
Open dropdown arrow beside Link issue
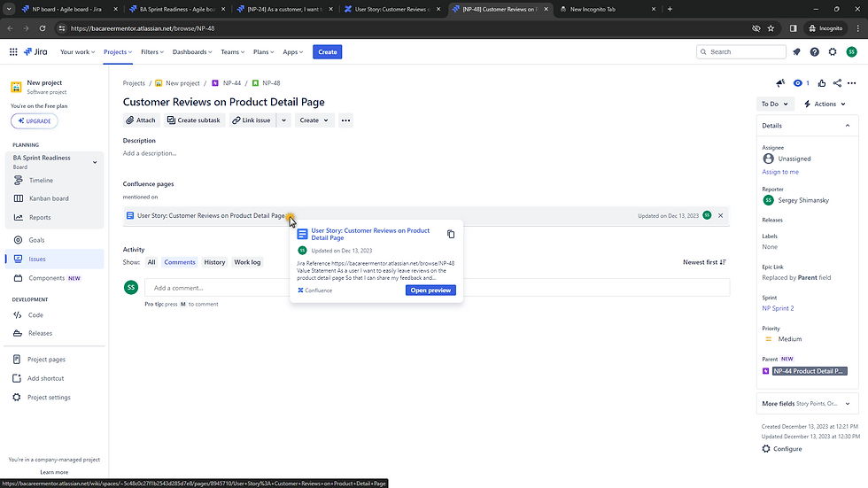tap(283, 120)
